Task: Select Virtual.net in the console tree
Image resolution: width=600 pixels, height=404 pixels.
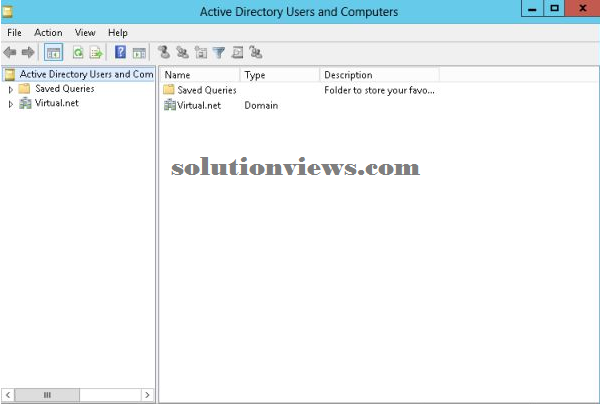Action: click(x=57, y=103)
